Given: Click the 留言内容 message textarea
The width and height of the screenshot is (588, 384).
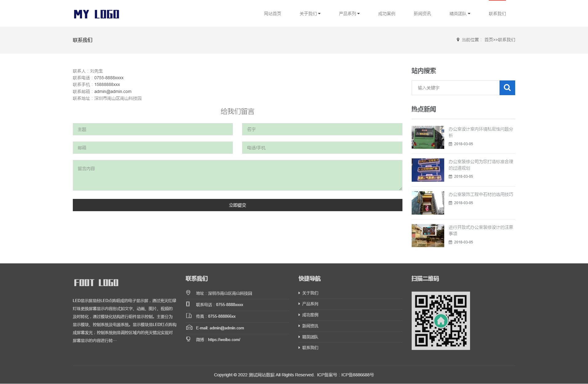Looking at the screenshot, I should pos(237,175).
